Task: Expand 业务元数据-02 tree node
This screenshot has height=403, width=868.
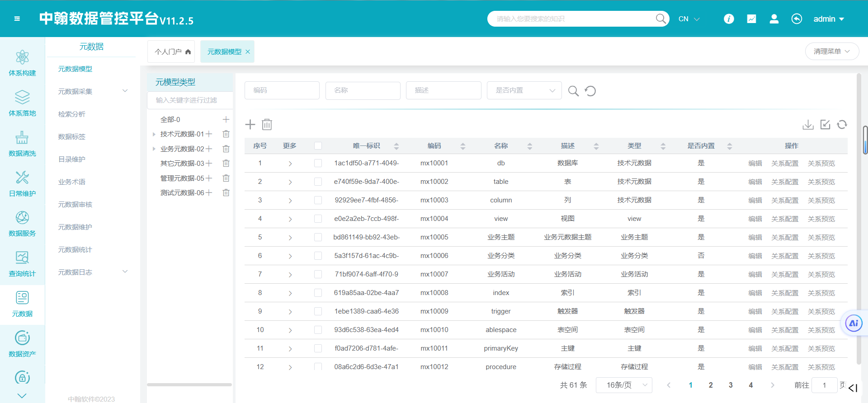Action: 154,149
